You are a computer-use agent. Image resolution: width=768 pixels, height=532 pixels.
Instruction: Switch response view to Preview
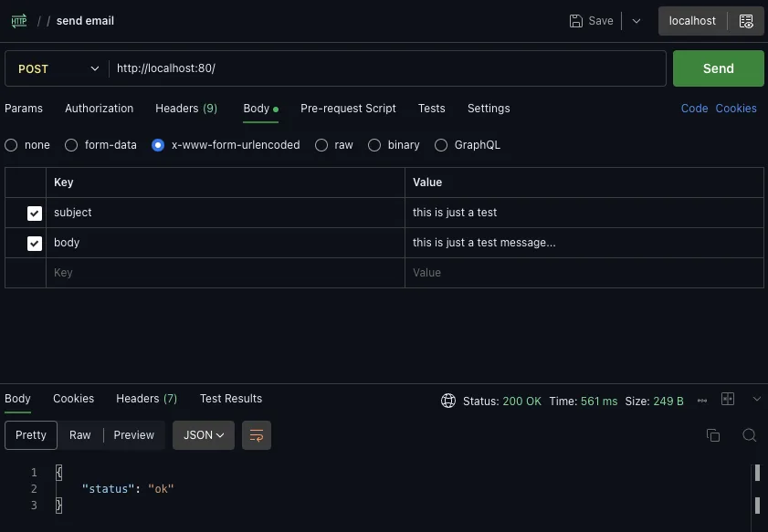pyautogui.click(x=133, y=435)
